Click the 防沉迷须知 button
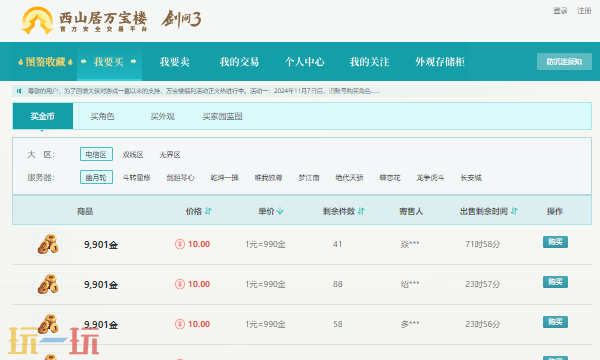The image size is (600, 360). pyautogui.click(x=564, y=62)
